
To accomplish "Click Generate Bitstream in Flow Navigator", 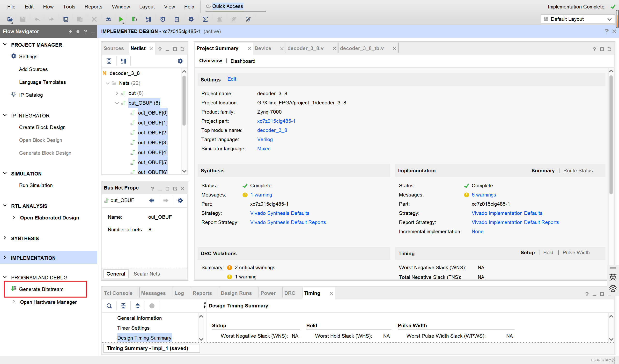I will (41, 289).
